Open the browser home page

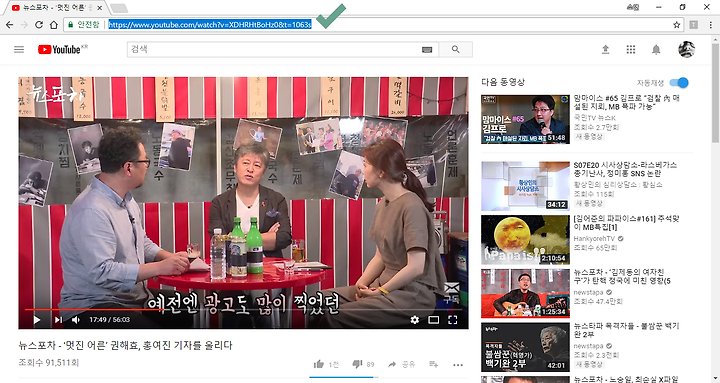54,25
